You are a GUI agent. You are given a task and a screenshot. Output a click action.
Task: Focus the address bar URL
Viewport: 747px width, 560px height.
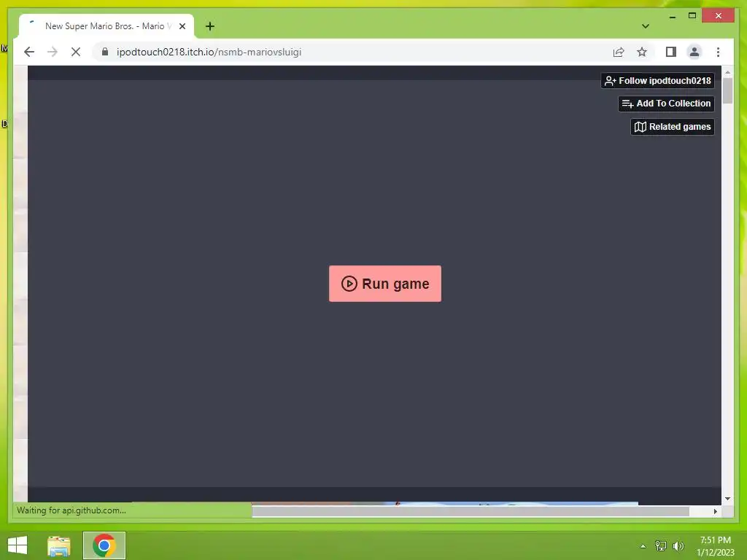209,52
